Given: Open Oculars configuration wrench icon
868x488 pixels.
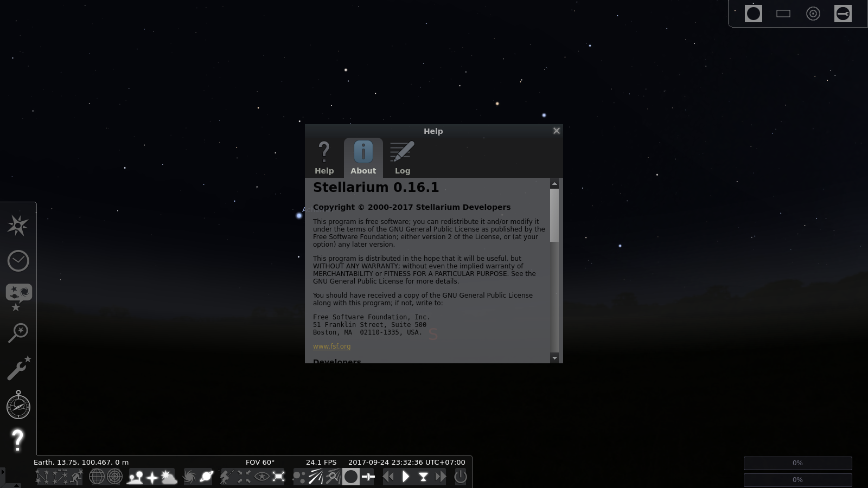Looking at the screenshot, I should (843, 14).
